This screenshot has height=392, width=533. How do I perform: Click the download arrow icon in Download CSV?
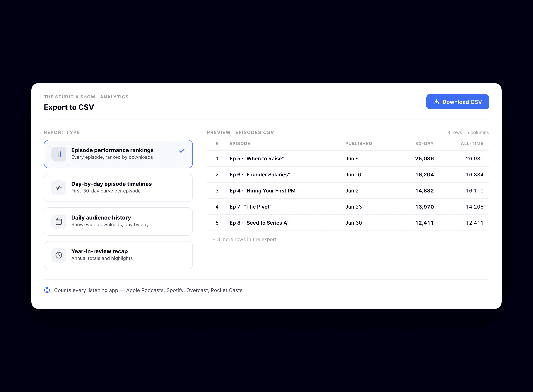tap(436, 102)
